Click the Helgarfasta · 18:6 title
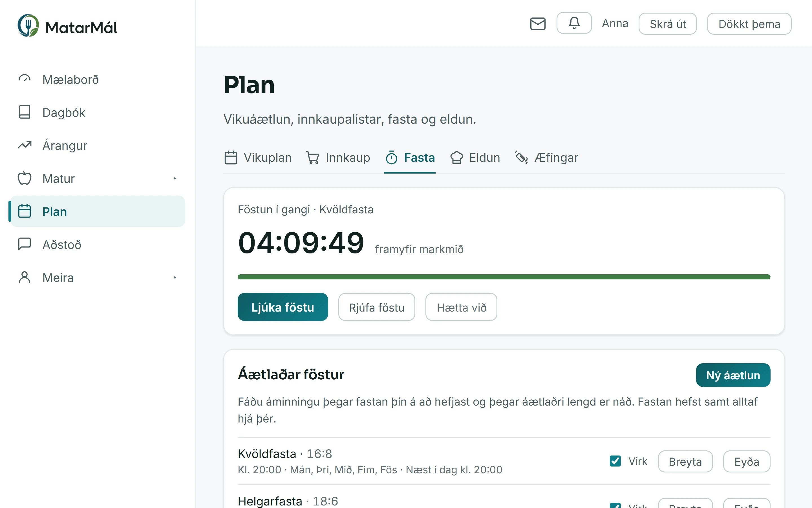The image size is (812, 508). tap(288, 501)
